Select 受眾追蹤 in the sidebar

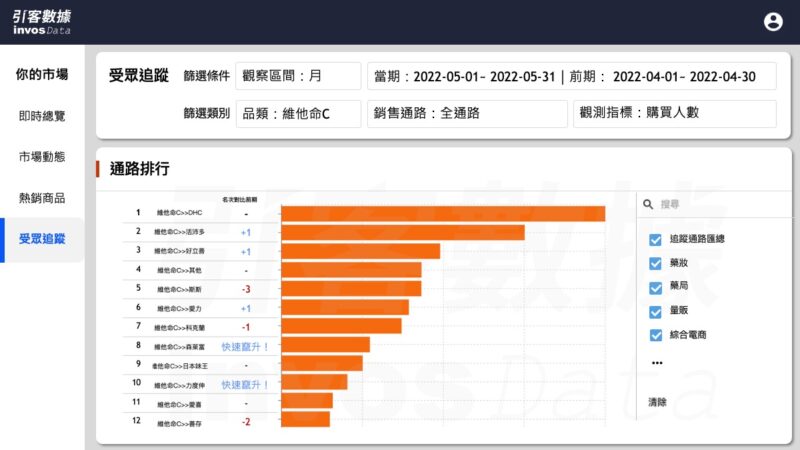click(42, 239)
